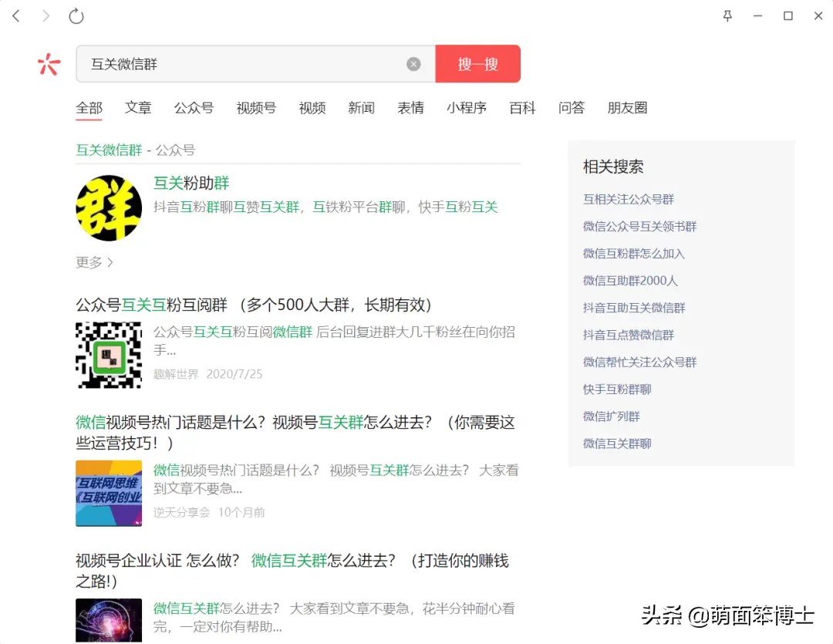Open the 表情 tab

[410, 108]
